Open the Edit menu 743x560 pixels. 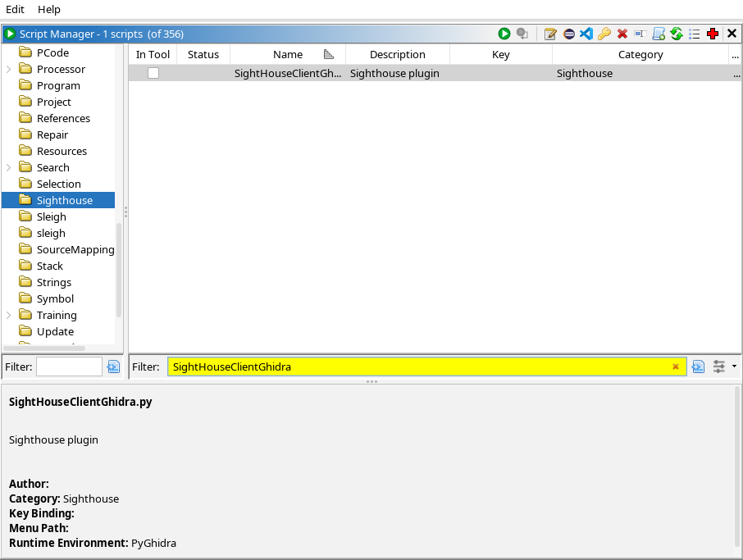[x=15, y=9]
